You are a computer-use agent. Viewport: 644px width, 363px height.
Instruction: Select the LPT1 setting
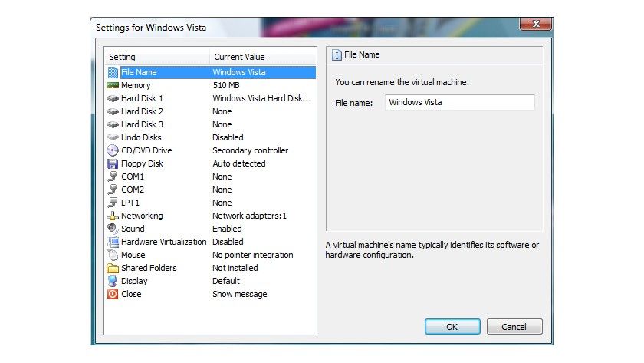(130, 203)
